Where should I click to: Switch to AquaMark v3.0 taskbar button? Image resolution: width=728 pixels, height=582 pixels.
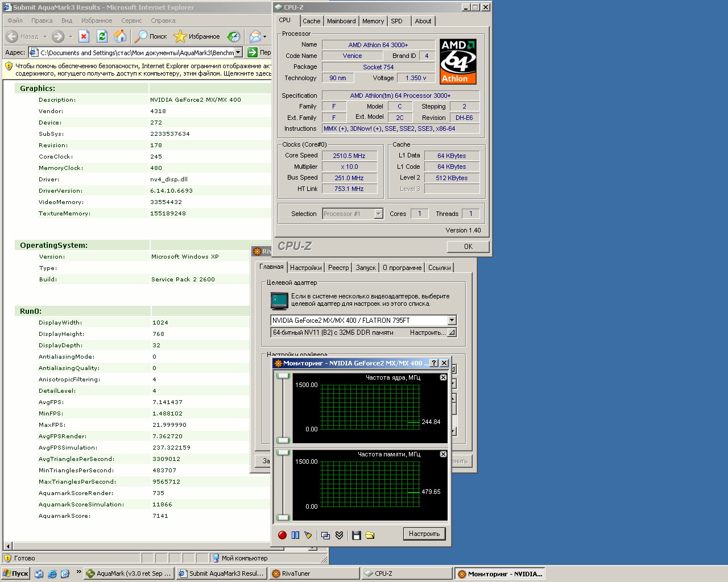click(x=129, y=573)
